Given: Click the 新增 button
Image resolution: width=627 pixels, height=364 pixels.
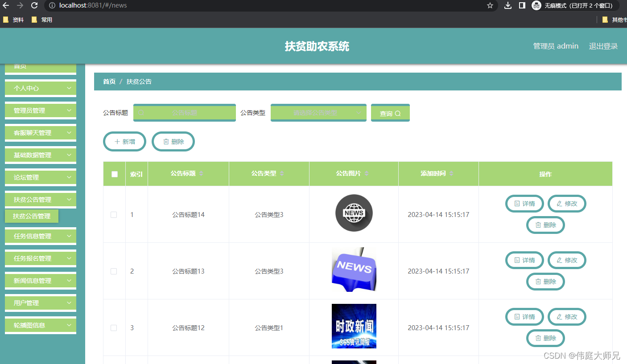Looking at the screenshot, I should [x=125, y=142].
